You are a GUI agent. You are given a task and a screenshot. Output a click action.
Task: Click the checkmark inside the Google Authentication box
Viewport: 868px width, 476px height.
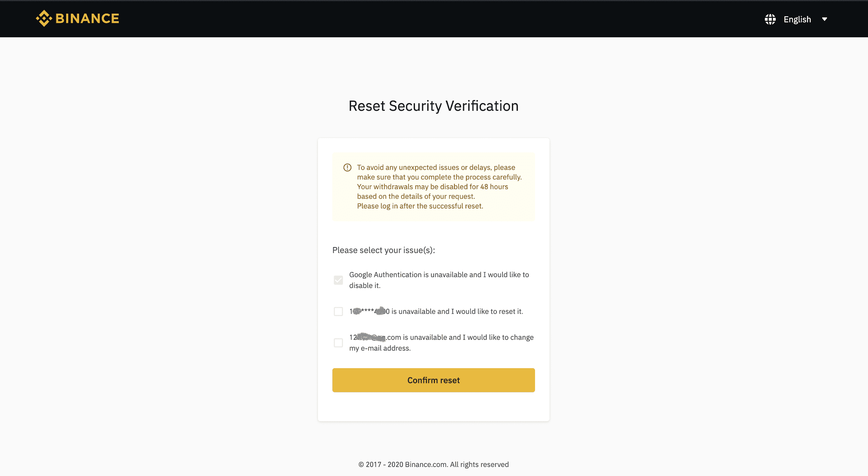point(338,280)
